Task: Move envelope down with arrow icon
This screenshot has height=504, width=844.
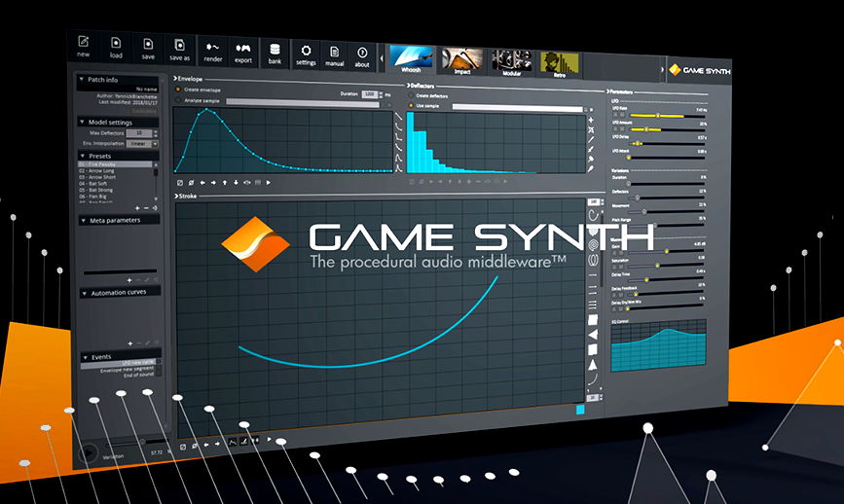Action: click(236, 183)
